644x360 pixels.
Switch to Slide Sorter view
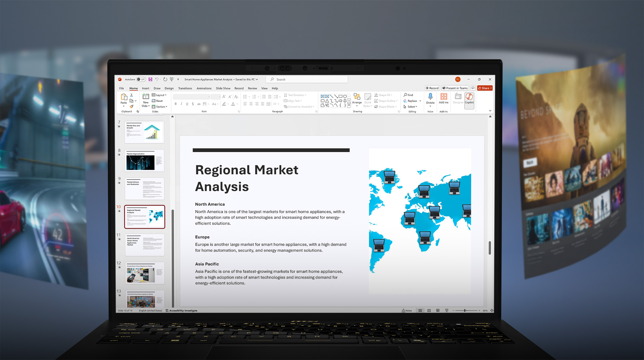[x=429, y=311]
